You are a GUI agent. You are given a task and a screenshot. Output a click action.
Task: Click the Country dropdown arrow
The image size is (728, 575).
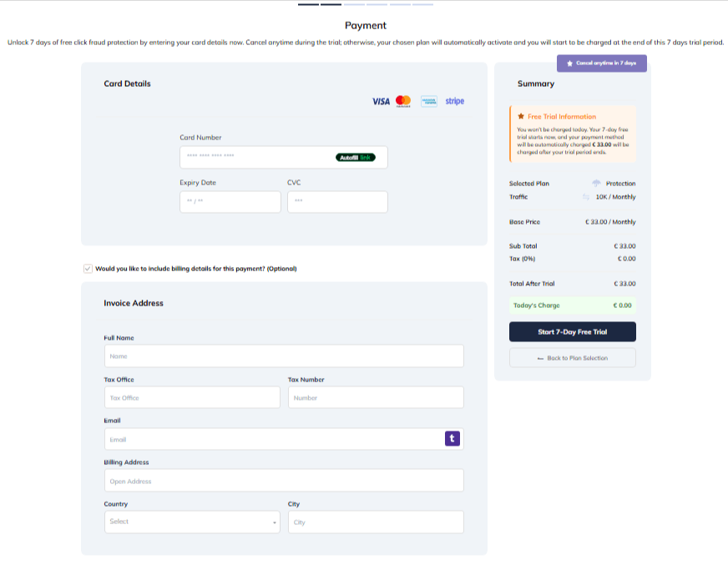pyautogui.click(x=274, y=522)
